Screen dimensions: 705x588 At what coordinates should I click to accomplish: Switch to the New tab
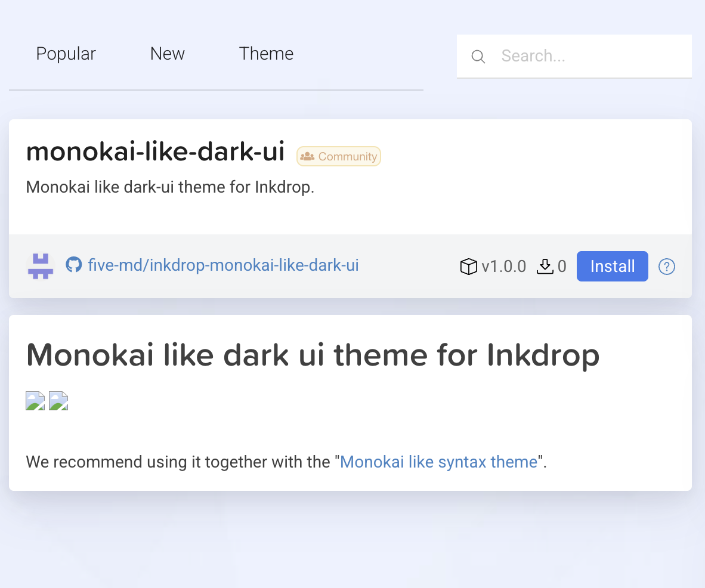167,54
